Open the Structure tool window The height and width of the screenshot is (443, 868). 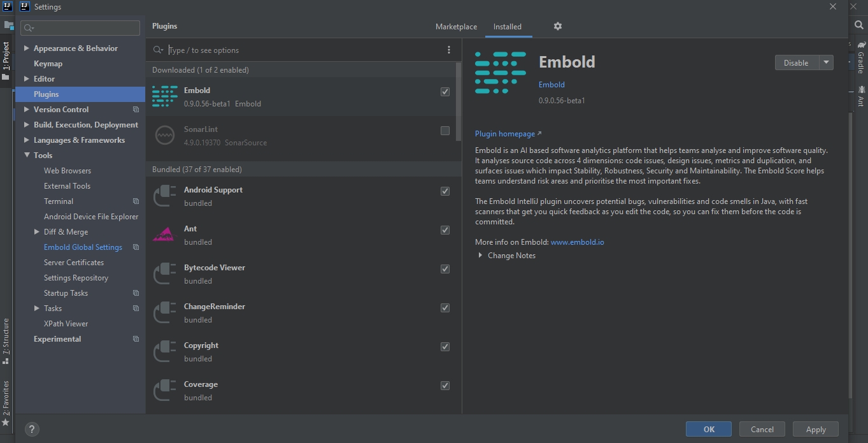coord(6,341)
